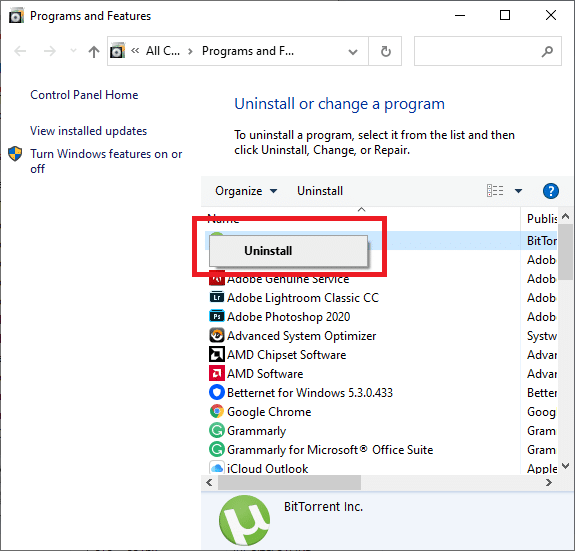Click the back navigation arrow
Image resolution: width=575 pixels, height=551 pixels.
[x=20, y=51]
